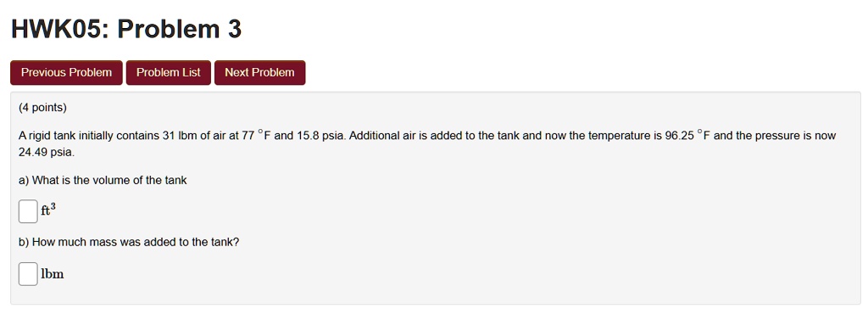
Task: Go to the Previous Problem
Action: 66,73
